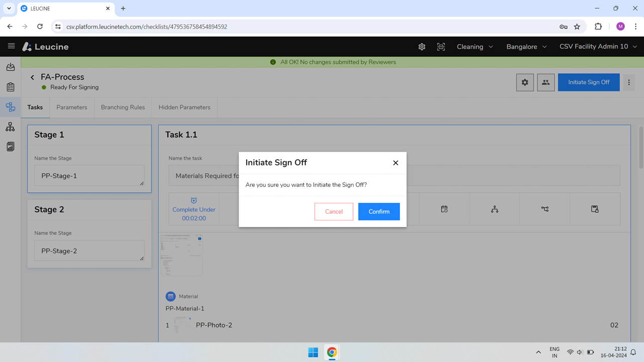Click the clipboard checklist icon in sidebar

(10, 87)
